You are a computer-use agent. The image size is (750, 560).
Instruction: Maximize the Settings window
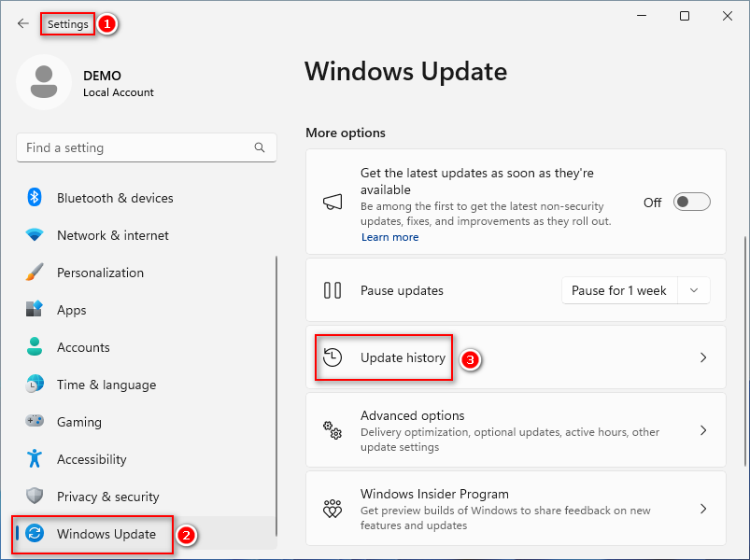click(685, 16)
